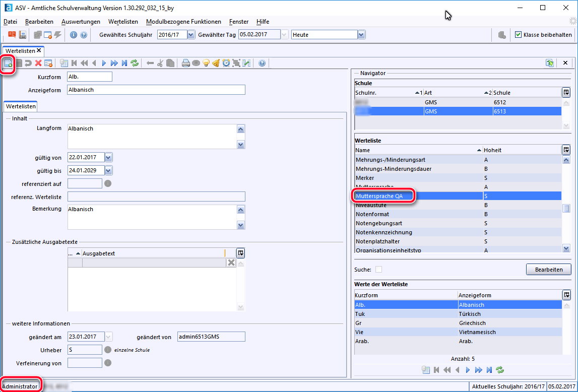Open column options for the Werteliste table

click(x=566, y=150)
